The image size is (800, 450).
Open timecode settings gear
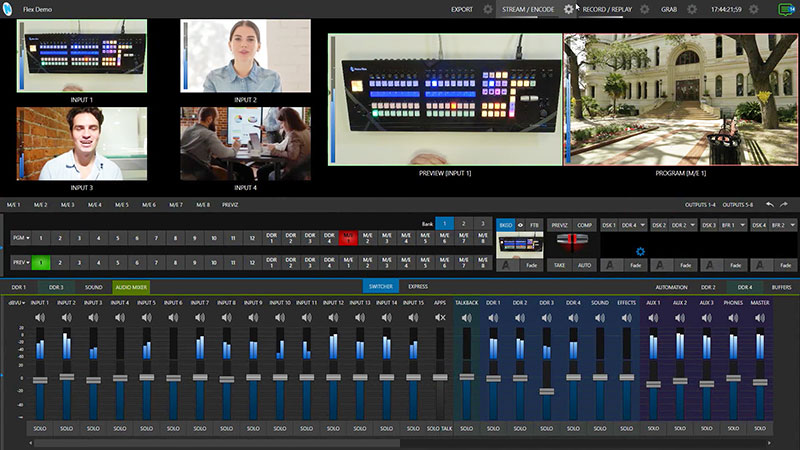point(754,9)
